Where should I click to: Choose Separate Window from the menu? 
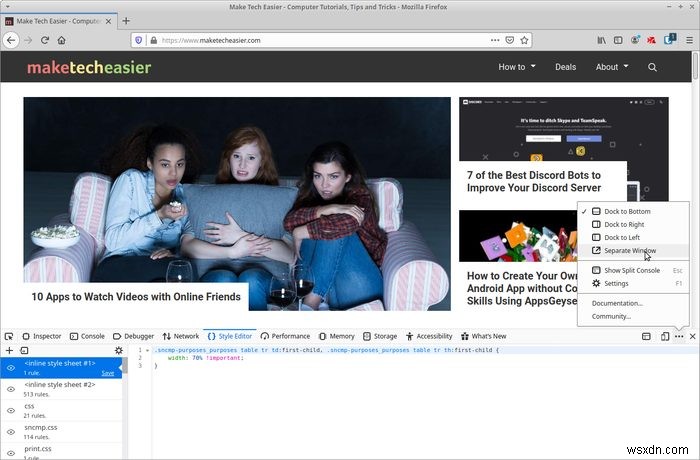(633, 251)
